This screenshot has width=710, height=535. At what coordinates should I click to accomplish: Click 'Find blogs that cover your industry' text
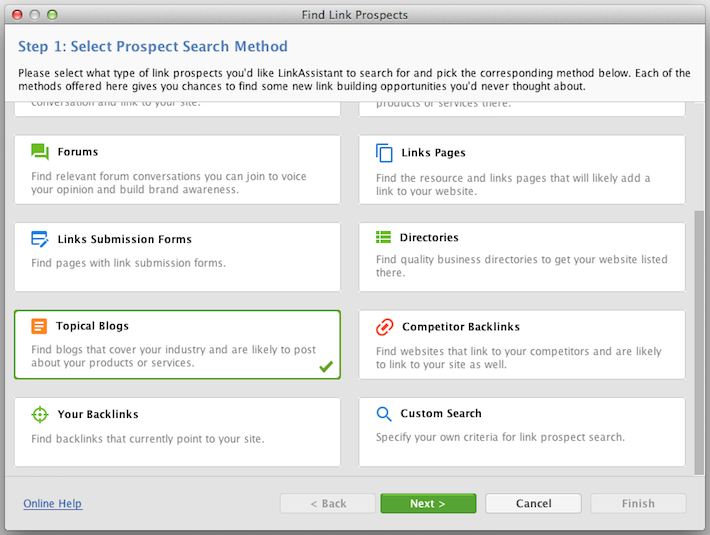coord(173,356)
